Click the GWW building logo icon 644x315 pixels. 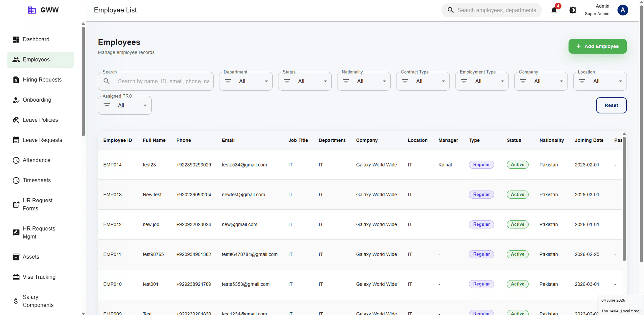tap(32, 10)
